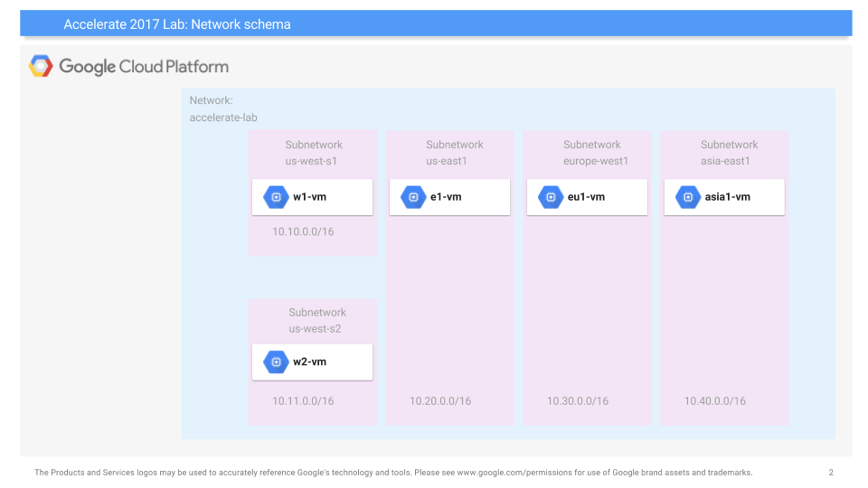868x488 pixels.
Task: Click the 10.10.0.0/16 CIDR range text
Action: click(303, 232)
